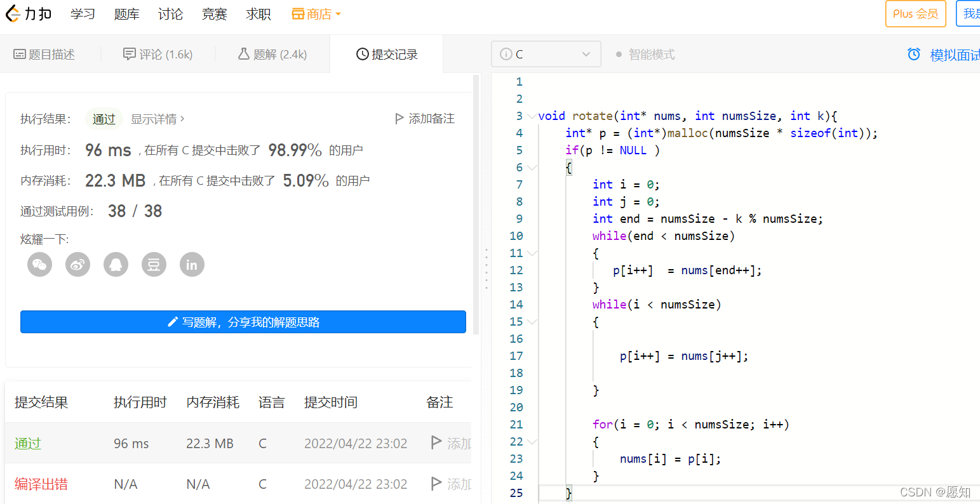
Task: Open the 题库 menu item
Action: coord(126,14)
